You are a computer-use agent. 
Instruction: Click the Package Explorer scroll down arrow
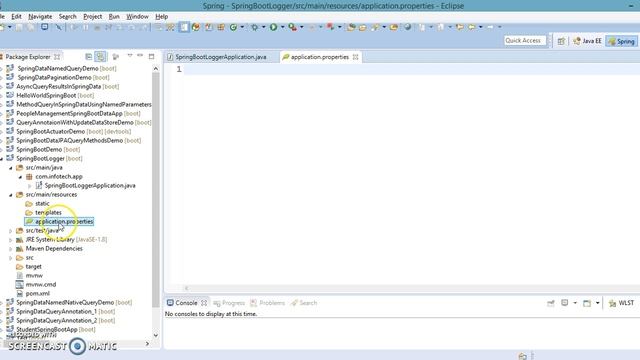(x=156, y=335)
